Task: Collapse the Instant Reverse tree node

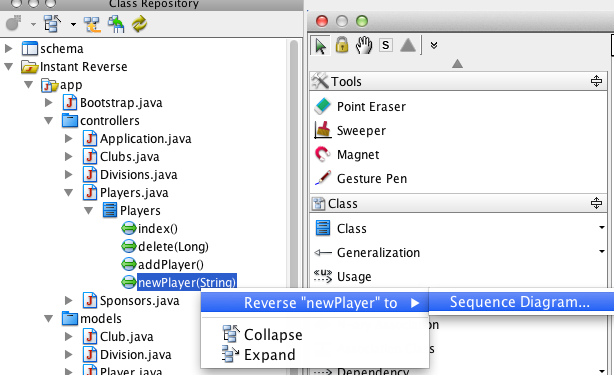Action: point(9,67)
